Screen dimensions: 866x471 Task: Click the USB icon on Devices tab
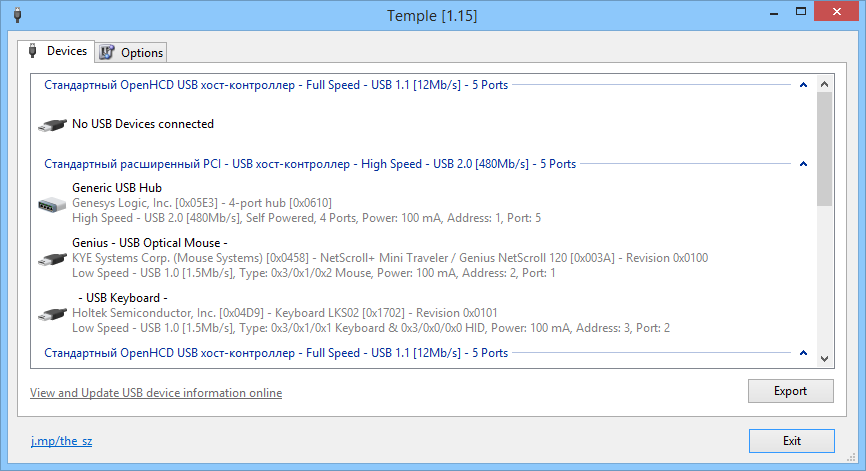click(x=33, y=51)
